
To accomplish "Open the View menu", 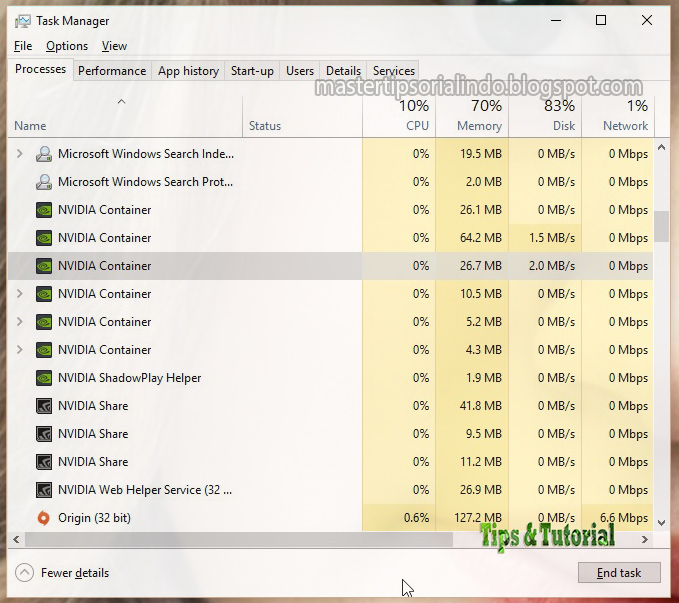I will 114,46.
